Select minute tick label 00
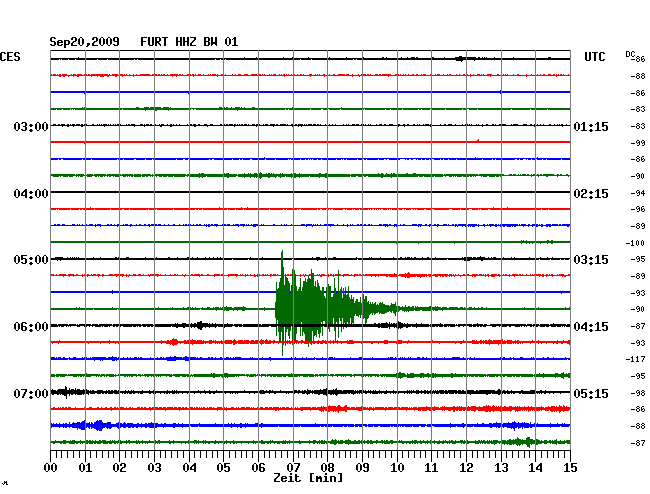This screenshot has height=494, width=650. coord(51,468)
